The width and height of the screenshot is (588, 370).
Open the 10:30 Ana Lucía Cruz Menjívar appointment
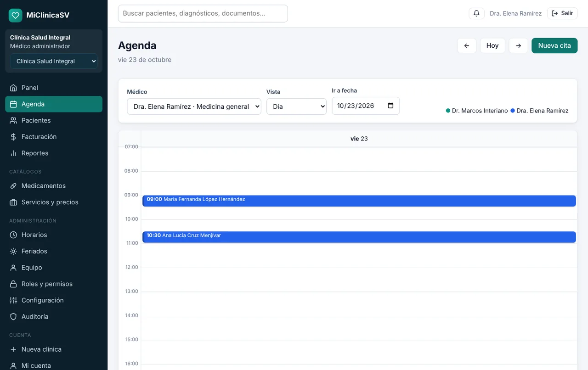click(359, 237)
